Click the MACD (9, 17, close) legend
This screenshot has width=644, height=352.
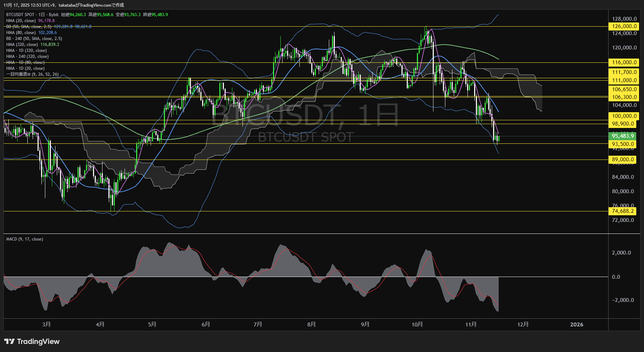(25, 239)
